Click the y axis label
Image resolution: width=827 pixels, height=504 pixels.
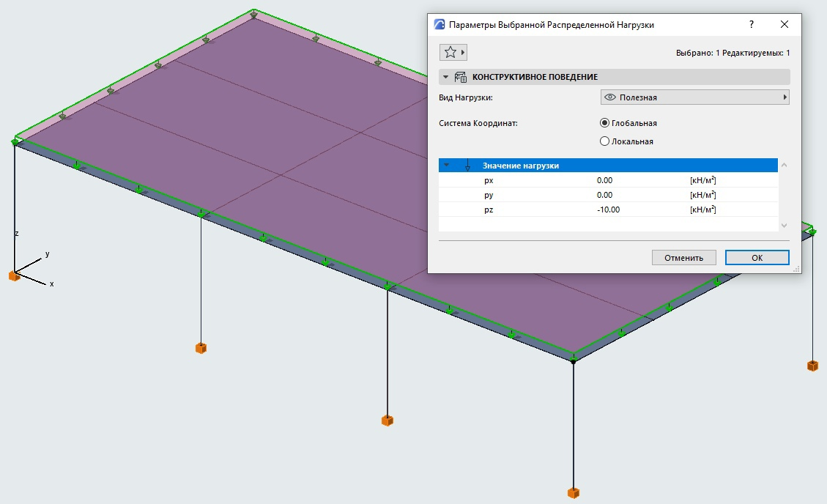pos(48,254)
